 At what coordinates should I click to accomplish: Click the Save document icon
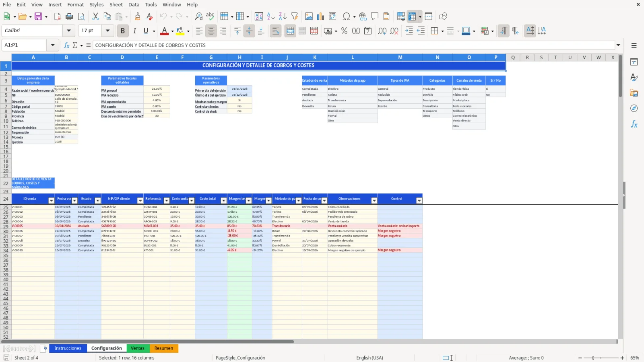pyautogui.click(x=38, y=16)
